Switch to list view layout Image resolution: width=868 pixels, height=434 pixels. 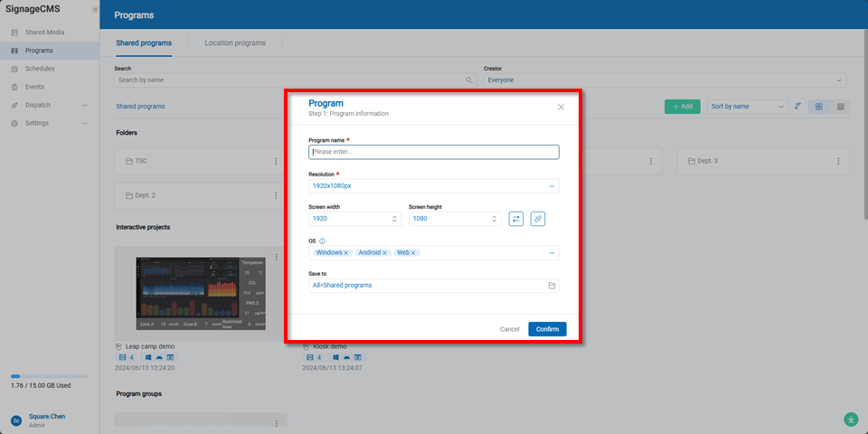[x=840, y=107]
